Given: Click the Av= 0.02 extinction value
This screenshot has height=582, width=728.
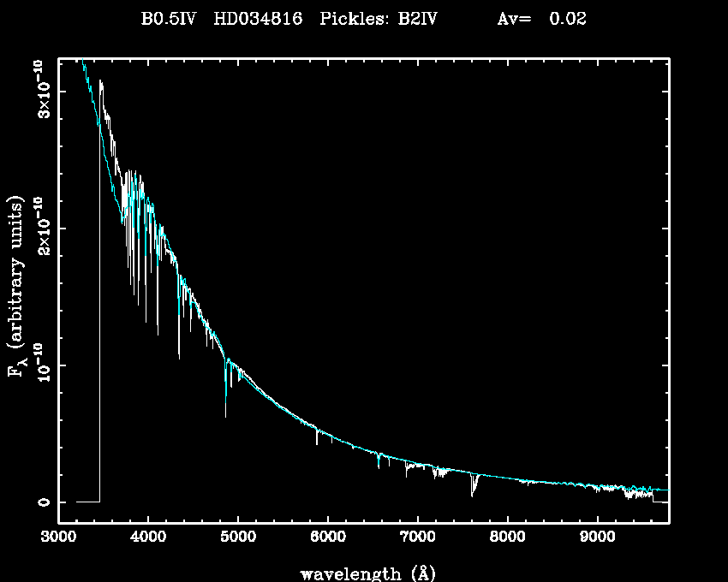Looking at the screenshot, I should (541, 19).
